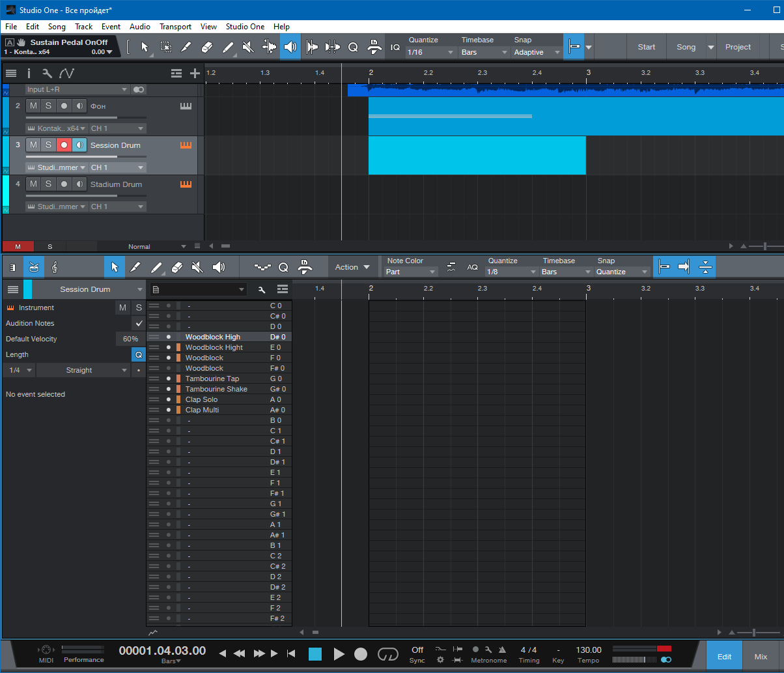784x673 pixels.
Task: Open the top Quantize 1/16 dropdown
Action: pyautogui.click(x=431, y=52)
